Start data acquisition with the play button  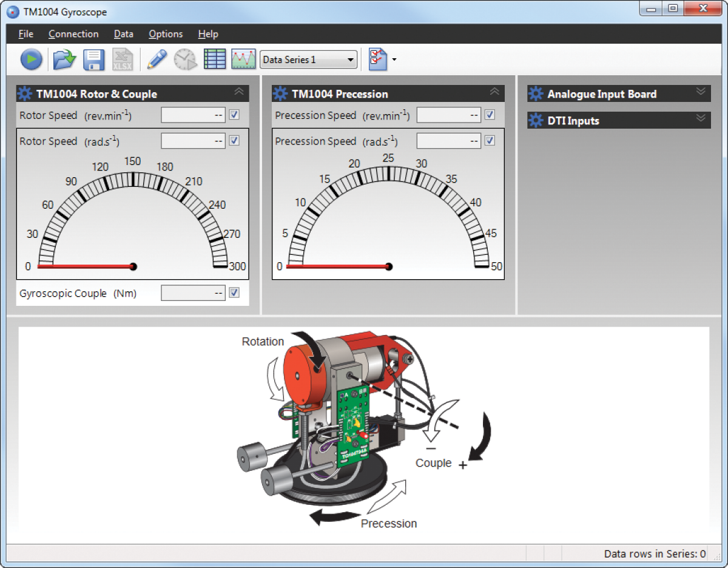[x=32, y=59]
